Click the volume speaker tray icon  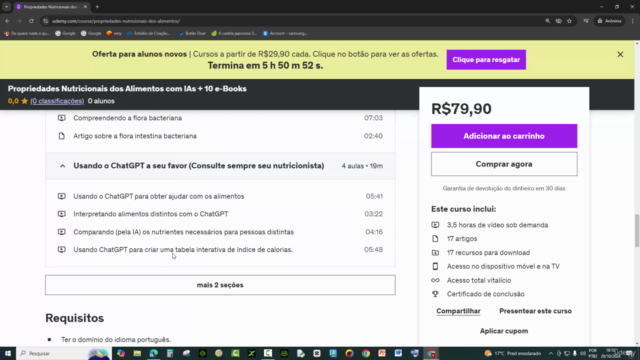[582, 353]
